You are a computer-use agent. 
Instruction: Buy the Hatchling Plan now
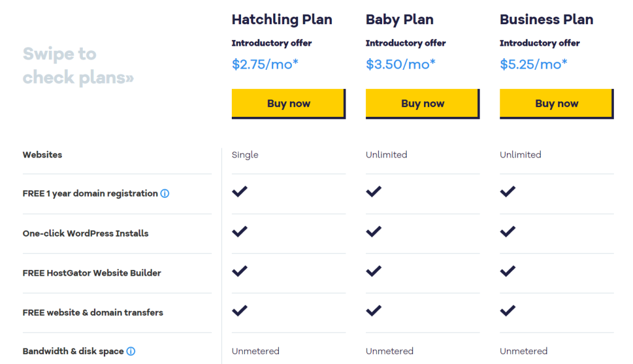point(289,104)
